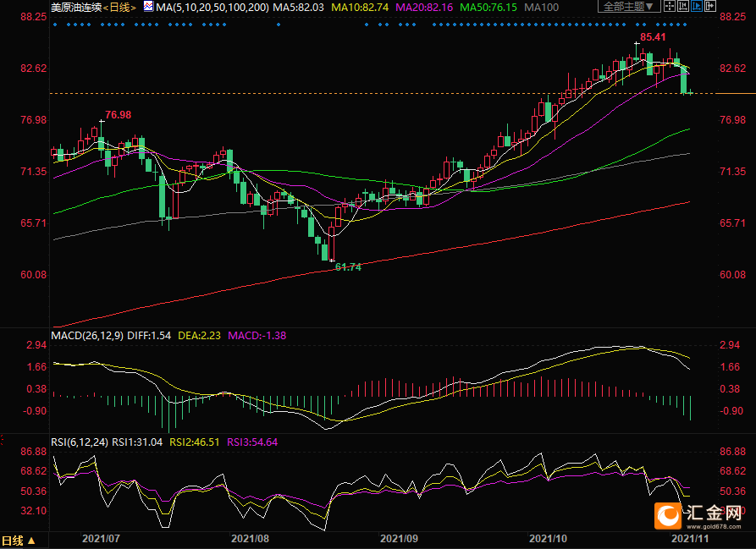Image resolution: width=756 pixels, height=549 pixels.
Task: Click the 美原油连续 instrument name
Action: (x=76, y=7)
